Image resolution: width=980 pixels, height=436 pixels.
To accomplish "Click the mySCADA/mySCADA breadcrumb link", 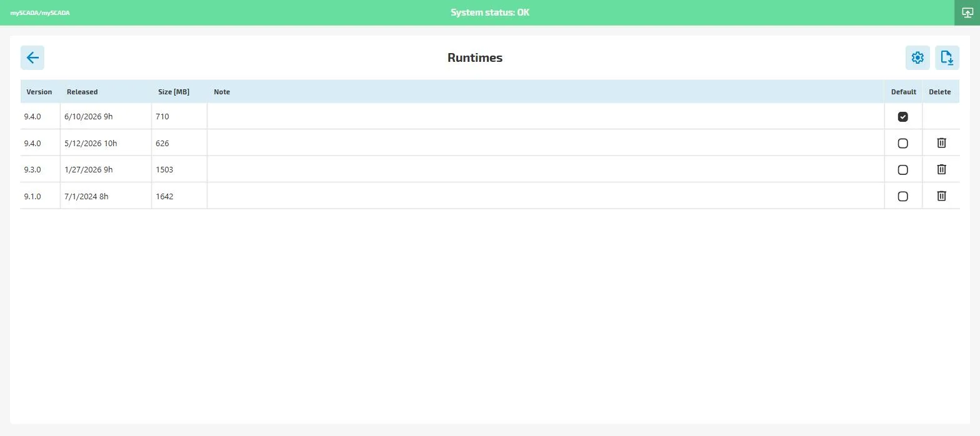I will [x=40, y=12].
